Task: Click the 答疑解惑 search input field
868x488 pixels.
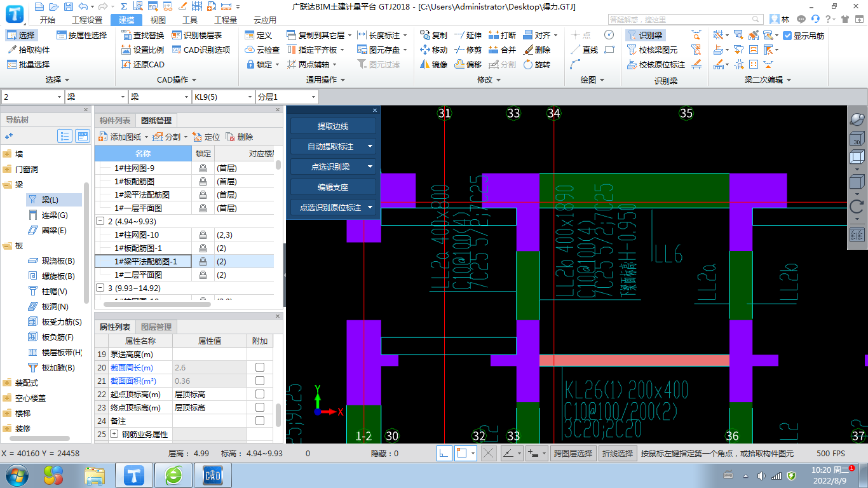Action: (x=687, y=20)
